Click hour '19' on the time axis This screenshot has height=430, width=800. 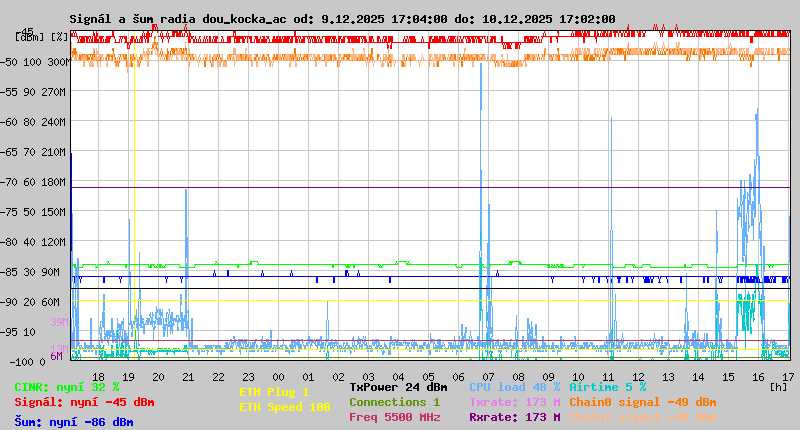(129, 377)
